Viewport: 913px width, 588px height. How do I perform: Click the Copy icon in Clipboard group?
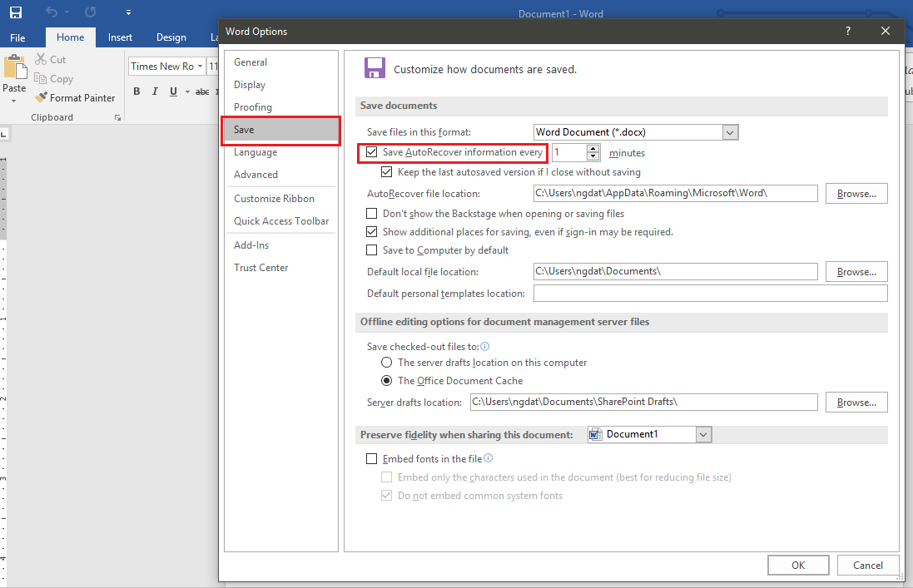(x=40, y=78)
